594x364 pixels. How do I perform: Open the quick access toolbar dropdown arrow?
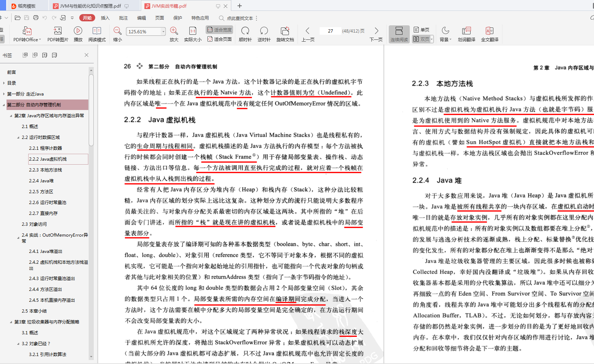(x=72, y=18)
